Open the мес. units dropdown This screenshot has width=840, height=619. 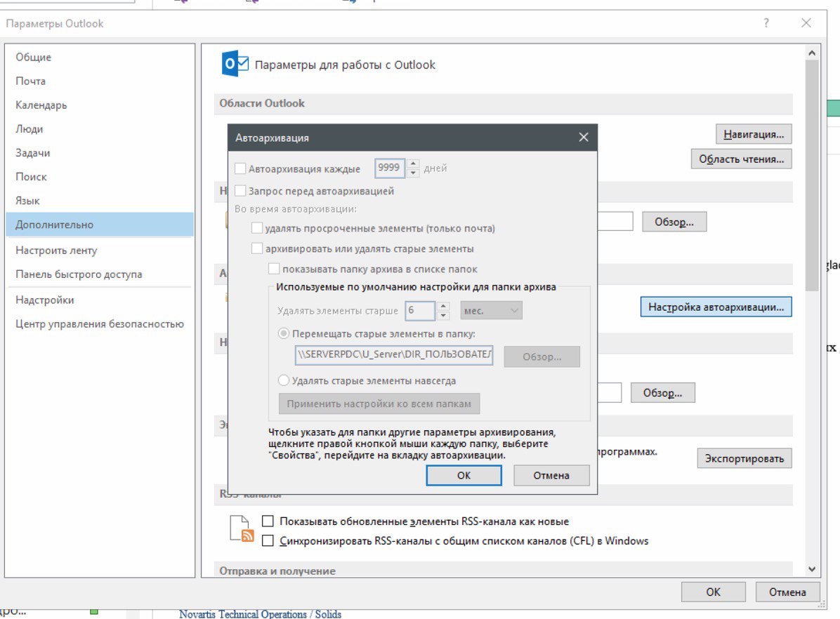pyautogui.click(x=491, y=311)
